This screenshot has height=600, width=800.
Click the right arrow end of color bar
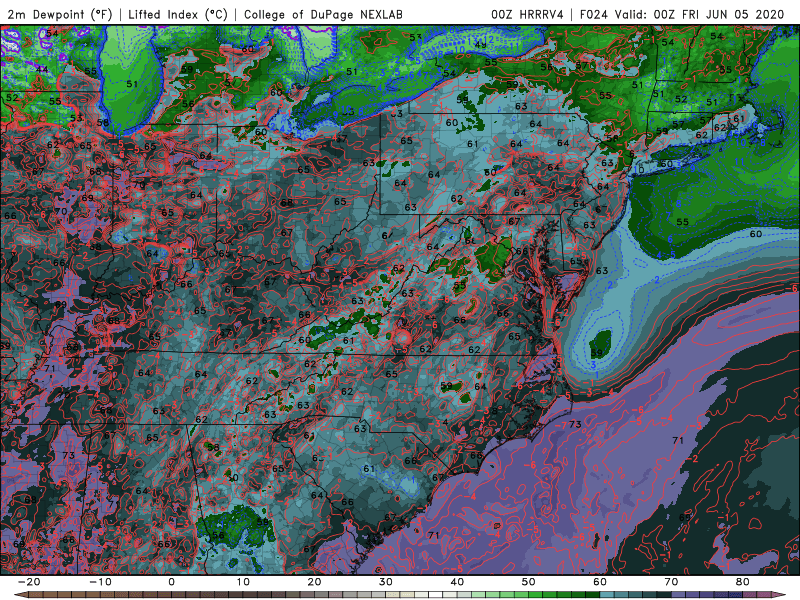[779, 595]
